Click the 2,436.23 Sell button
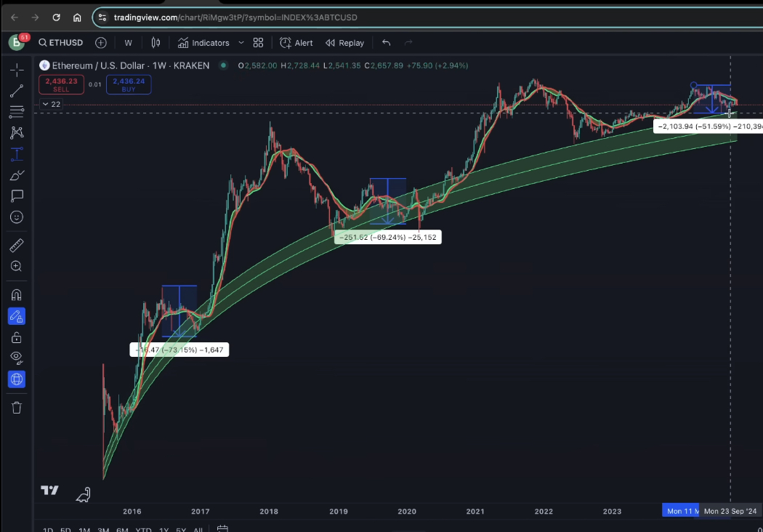Viewport: 763px width, 532px height. [x=61, y=84]
